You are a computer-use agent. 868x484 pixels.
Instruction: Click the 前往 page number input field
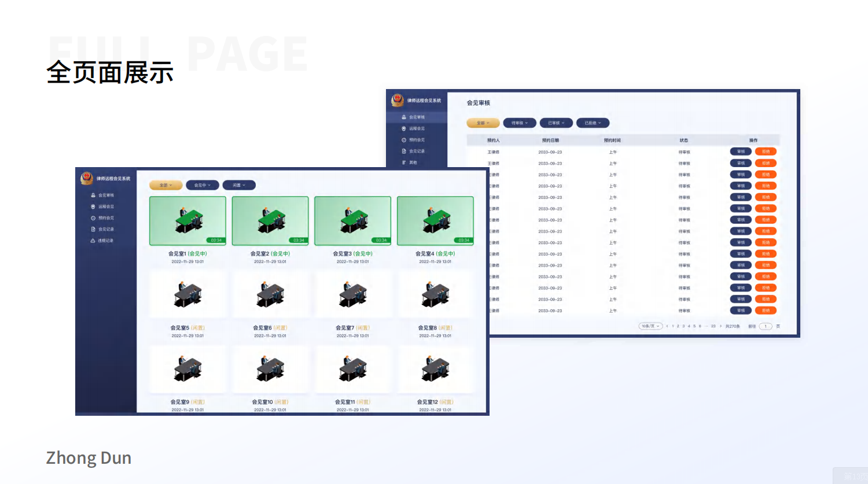tap(766, 326)
